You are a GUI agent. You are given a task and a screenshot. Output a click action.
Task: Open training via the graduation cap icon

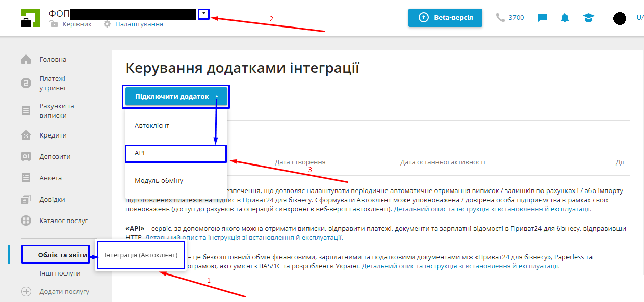(x=588, y=17)
